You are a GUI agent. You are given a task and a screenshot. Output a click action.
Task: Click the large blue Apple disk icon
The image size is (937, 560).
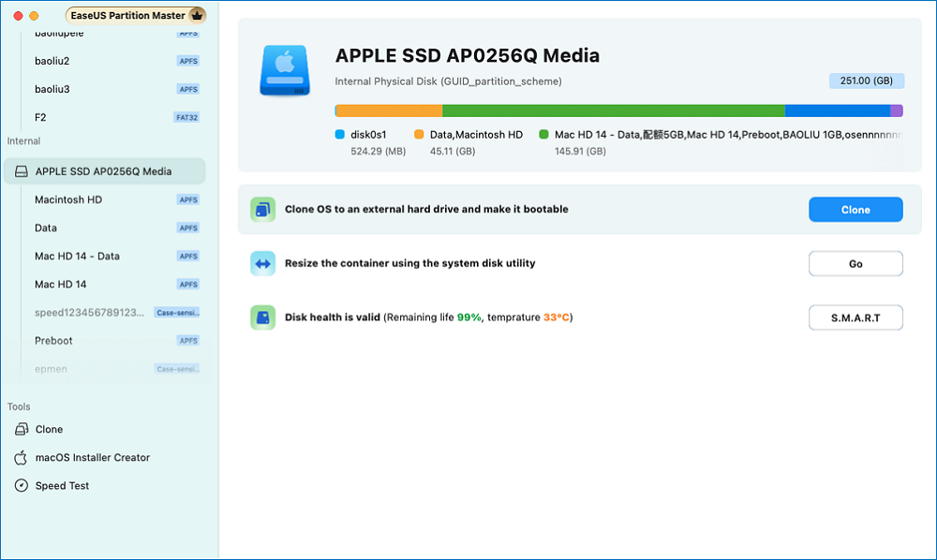285,70
